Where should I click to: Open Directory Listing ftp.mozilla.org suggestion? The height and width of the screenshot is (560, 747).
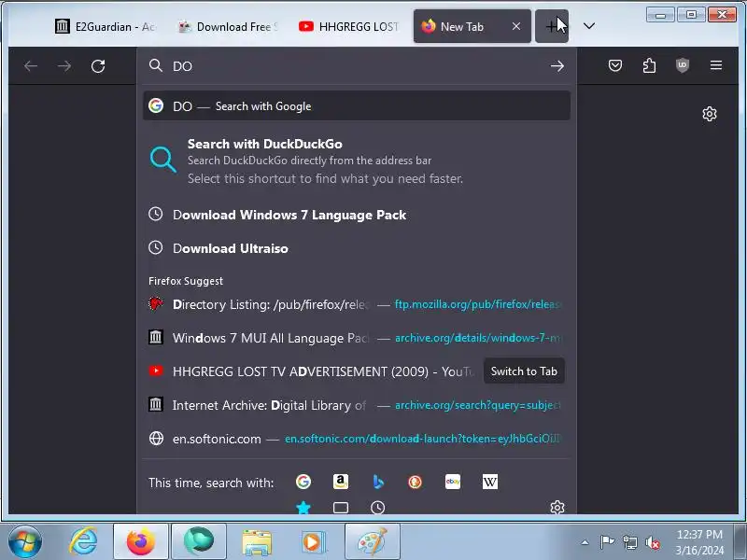click(x=357, y=304)
